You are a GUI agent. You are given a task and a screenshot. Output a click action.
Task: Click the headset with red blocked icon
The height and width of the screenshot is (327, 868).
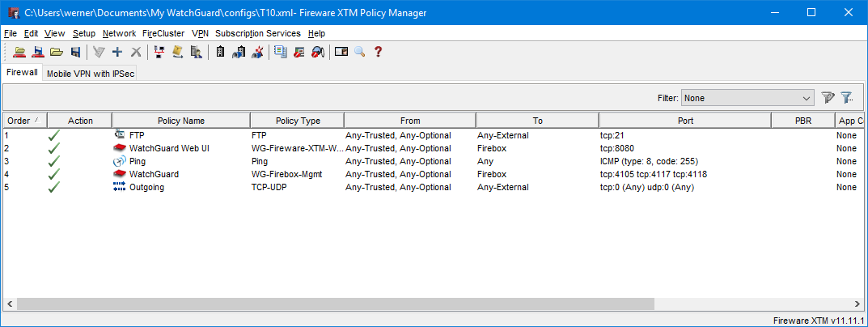(x=318, y=52)
